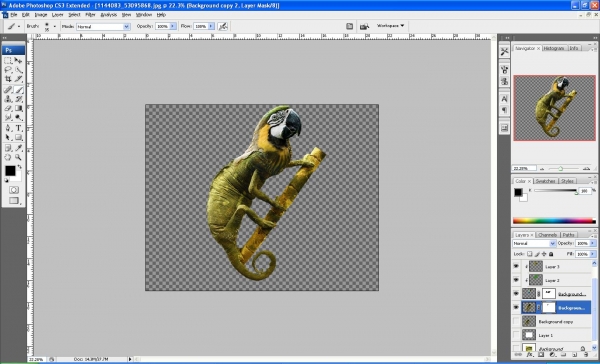Open the Filter menu
Viewport: 600px width, 364px height.
pos(90,15)
